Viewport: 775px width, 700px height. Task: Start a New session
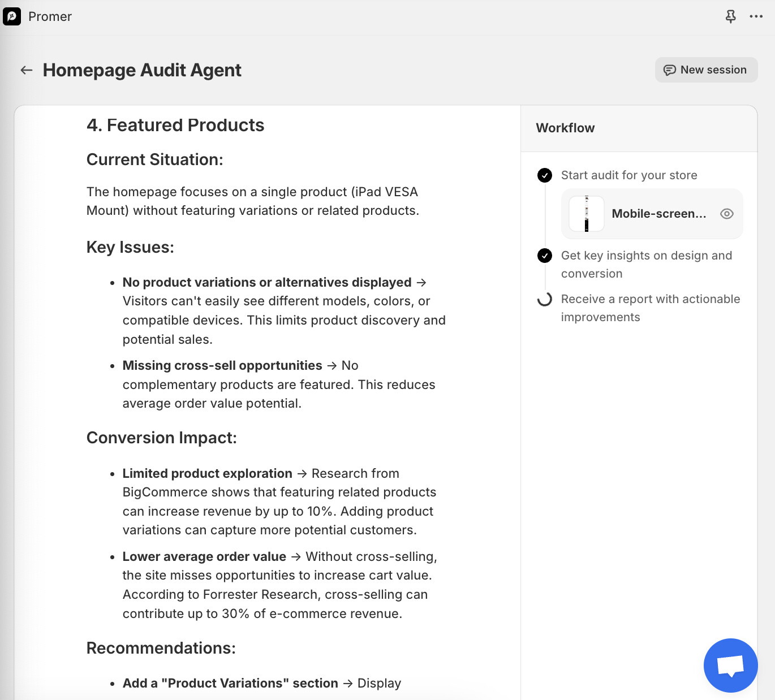pyautogui.click(x=706, y=70)
